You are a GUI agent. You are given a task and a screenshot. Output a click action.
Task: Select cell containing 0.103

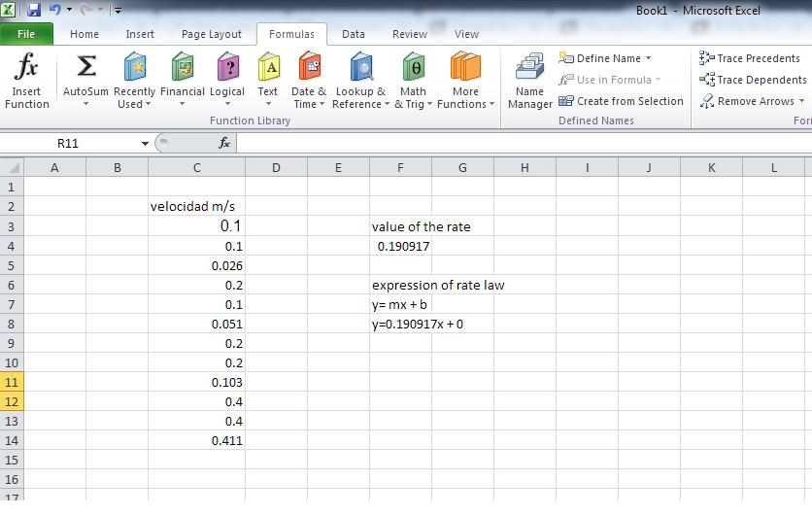pyautogui.click(x=196, y=383)
